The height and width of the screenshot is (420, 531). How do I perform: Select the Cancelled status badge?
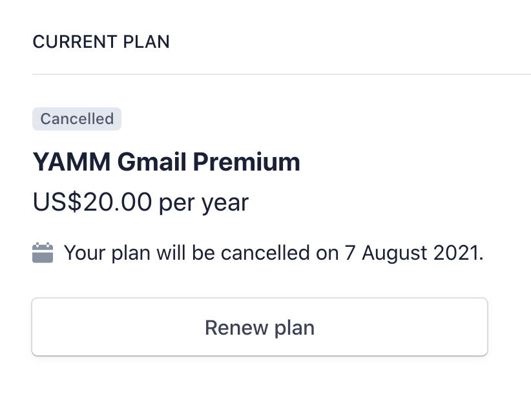[77, 119]
